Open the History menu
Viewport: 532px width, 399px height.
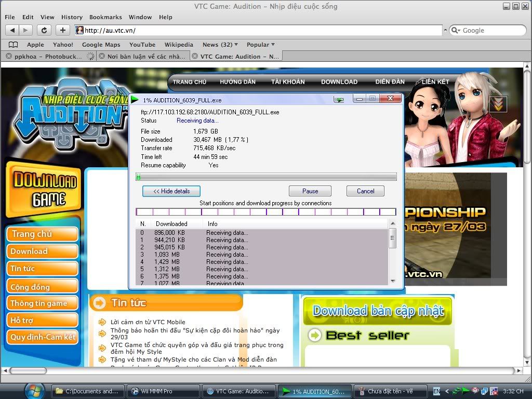72,17
